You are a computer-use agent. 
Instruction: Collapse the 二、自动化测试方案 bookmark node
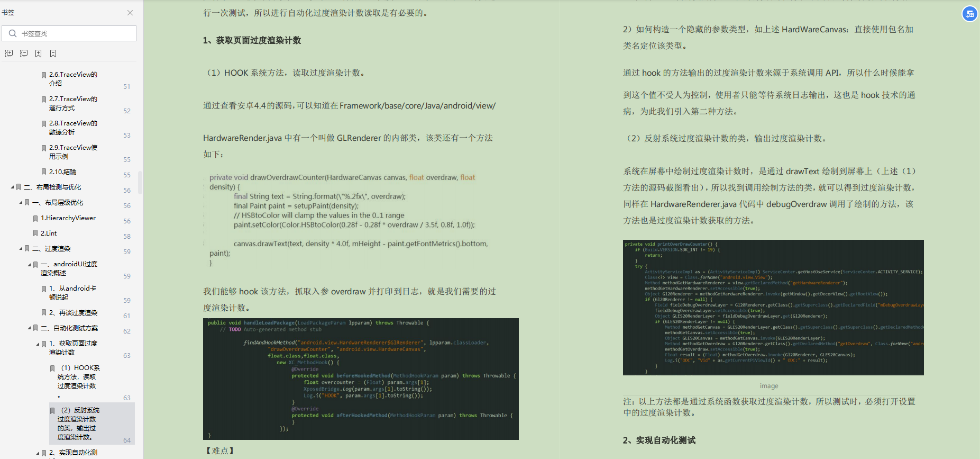(29, 328)
